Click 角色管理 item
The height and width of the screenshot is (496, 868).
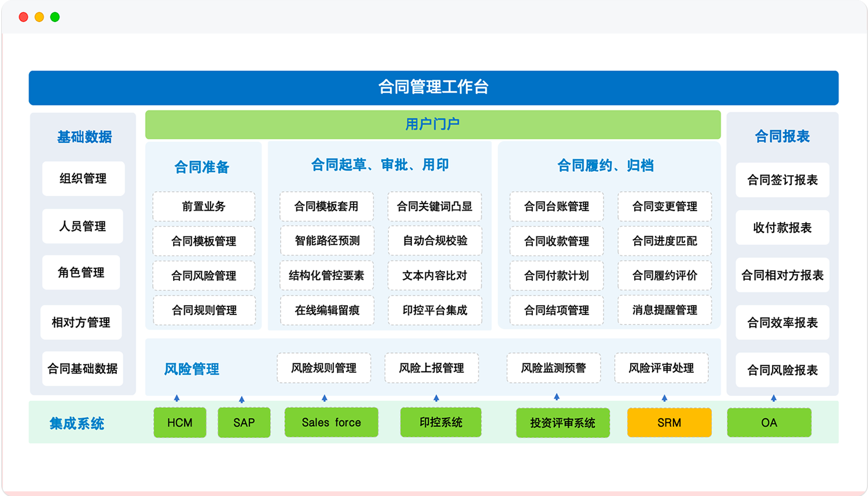tap(81, 272)
